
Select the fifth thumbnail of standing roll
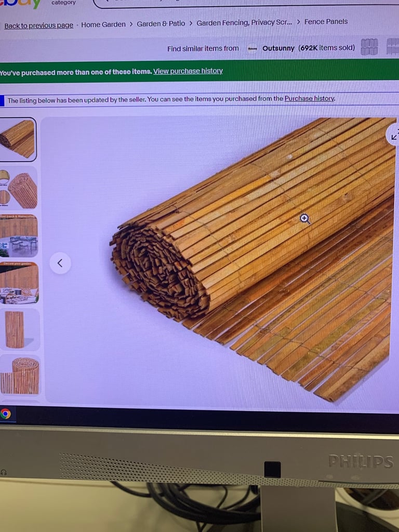pyautogui.click(x=19, y=329)
